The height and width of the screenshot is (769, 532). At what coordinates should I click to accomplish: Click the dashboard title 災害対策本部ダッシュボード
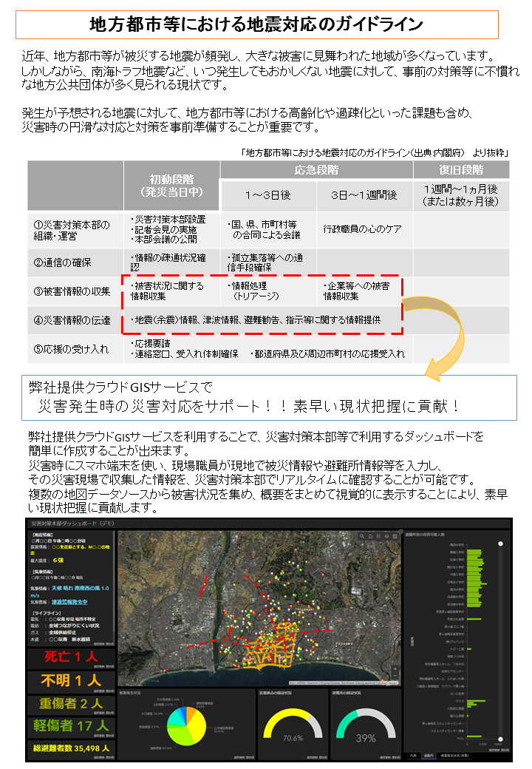tap(72, 524)
